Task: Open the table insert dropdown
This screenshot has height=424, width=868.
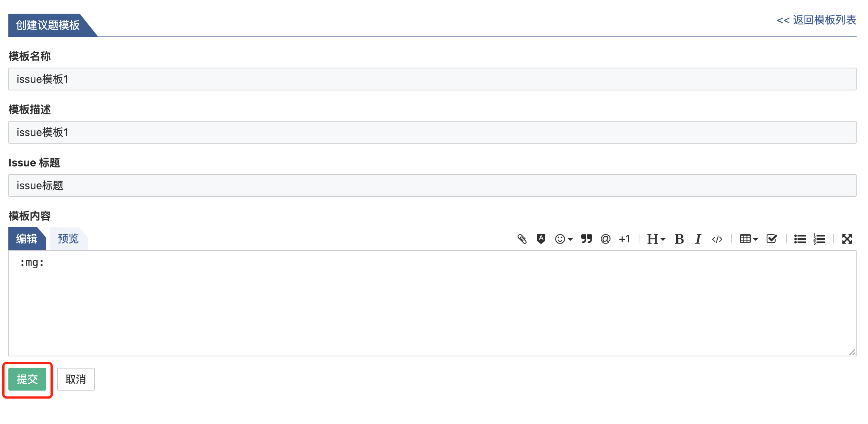Action: tap(749, 239)
